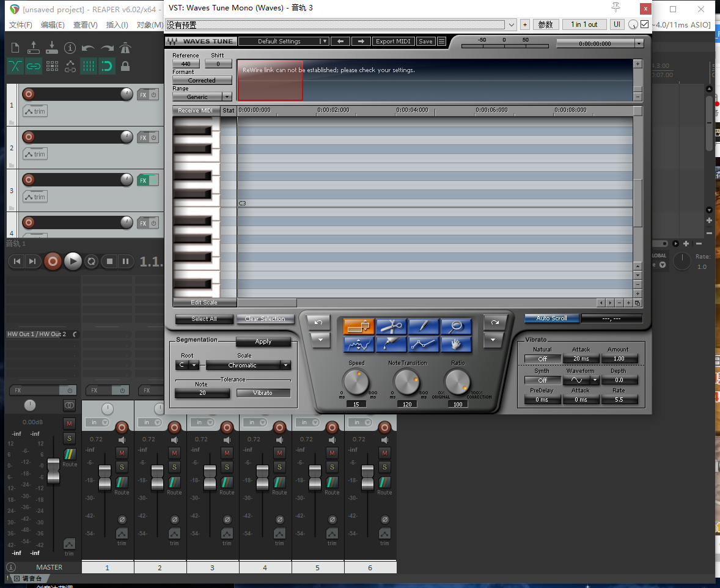The width and height of the screenshot is (720, 588).
Task: Toggle snap magnet toolbar icon
Action: coord(106,66)
